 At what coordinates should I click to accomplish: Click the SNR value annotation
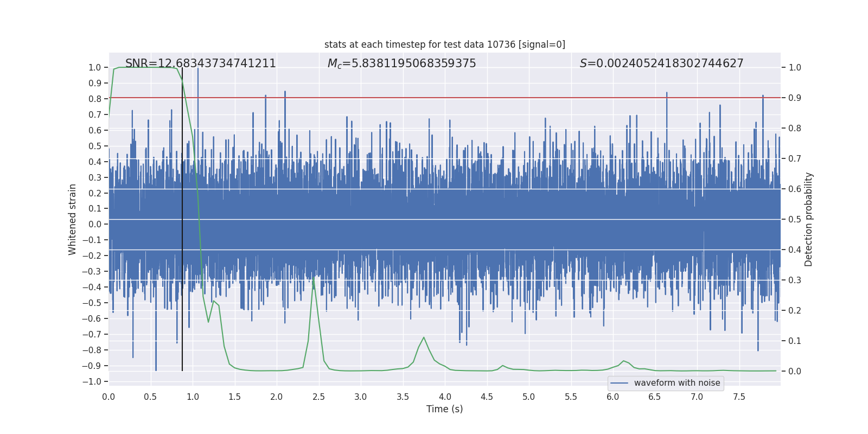[200, 63]
